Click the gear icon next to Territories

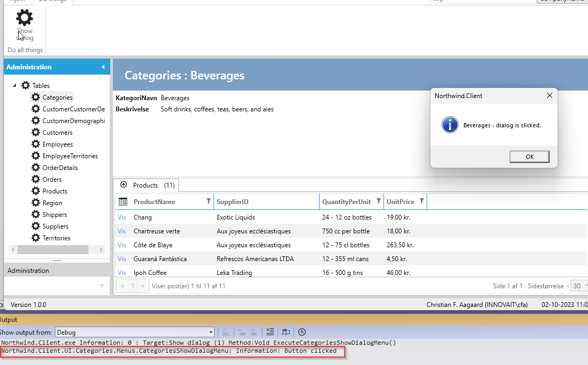pos(36,238)
